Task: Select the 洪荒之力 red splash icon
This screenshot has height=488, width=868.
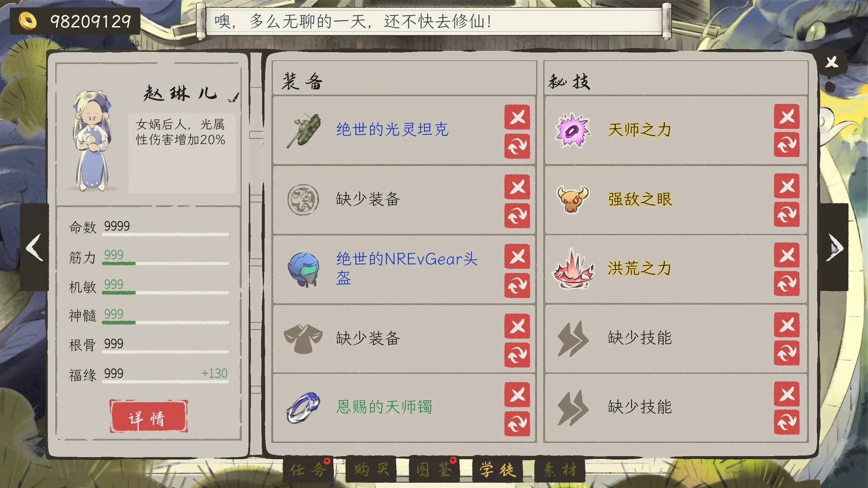Action: 573,268
